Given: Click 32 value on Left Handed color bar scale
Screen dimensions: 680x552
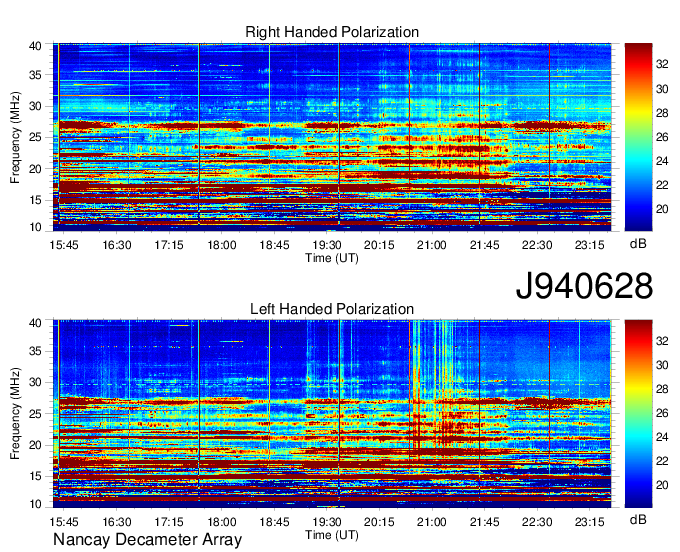Looking at the screenshot, I should 662,341.
